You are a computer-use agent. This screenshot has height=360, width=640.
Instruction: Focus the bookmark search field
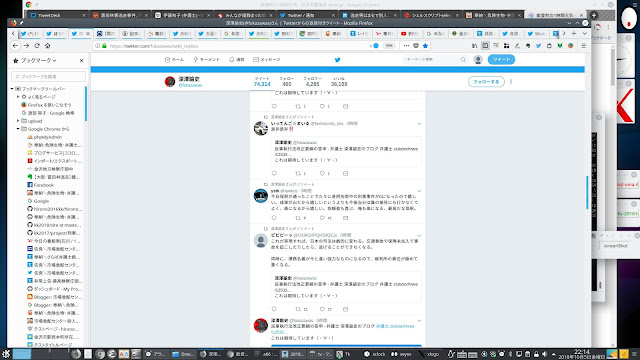click(x=49, y=76)
